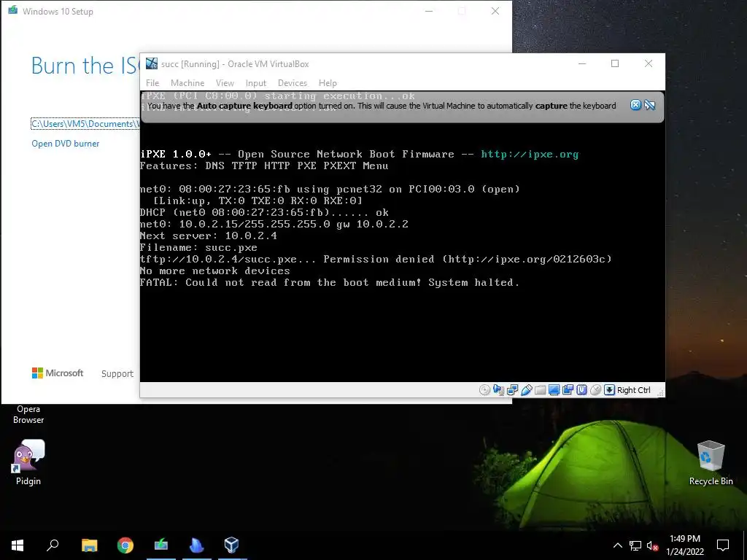Click the Support link in Windows 10 Setup
The width and height of the screenshot is (747, 560).
coord(117,374)
